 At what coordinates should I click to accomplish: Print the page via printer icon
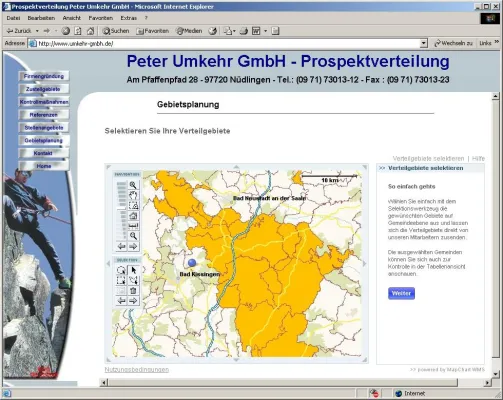pos(244,31)
